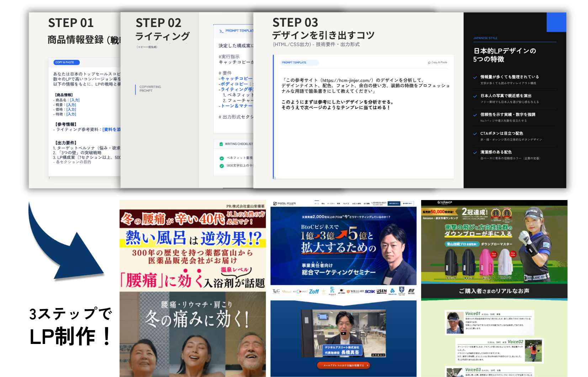Click the orange email signup button
The image size is (588, 377).
(343, 365)
